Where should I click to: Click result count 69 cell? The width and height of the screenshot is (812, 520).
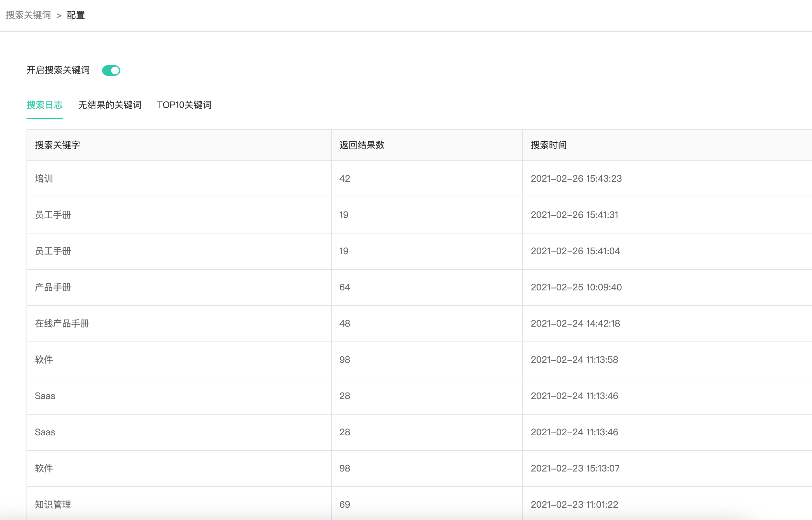345,504
